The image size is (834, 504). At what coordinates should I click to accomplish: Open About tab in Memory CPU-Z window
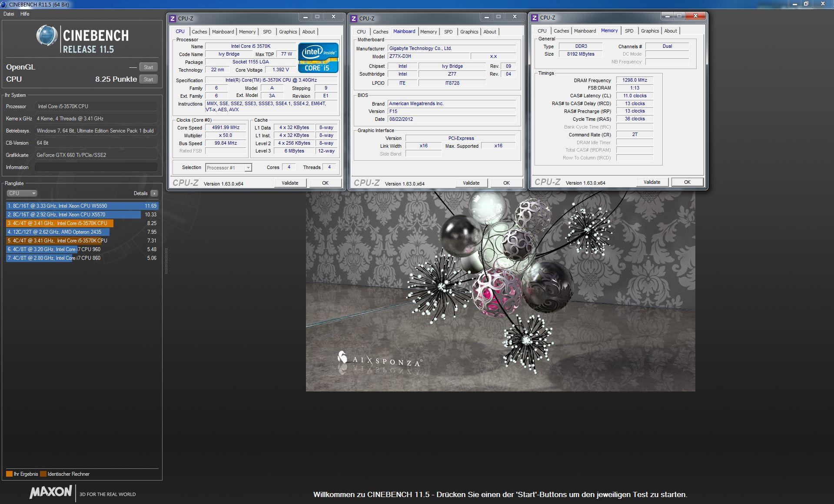(x=671, y=31)
